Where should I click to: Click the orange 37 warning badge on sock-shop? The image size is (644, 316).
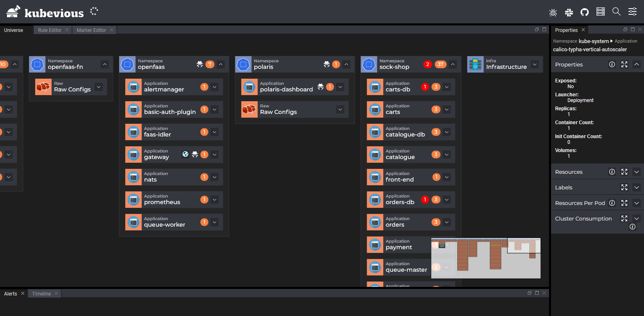tap(441, 64)
